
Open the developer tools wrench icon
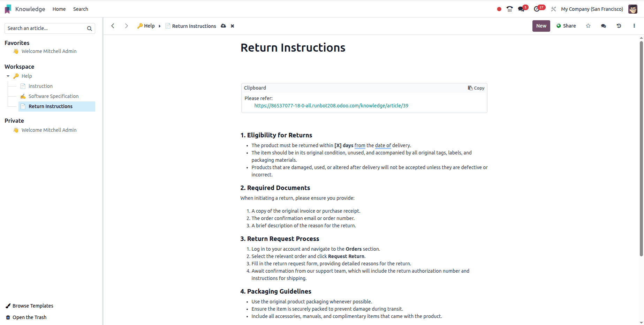coord(553,9)
